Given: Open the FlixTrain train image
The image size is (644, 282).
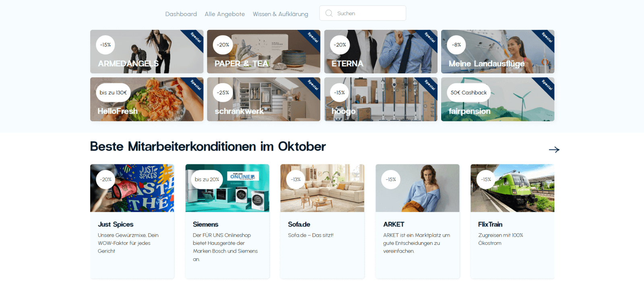Looking at the screenshot, I should [512, 188].
